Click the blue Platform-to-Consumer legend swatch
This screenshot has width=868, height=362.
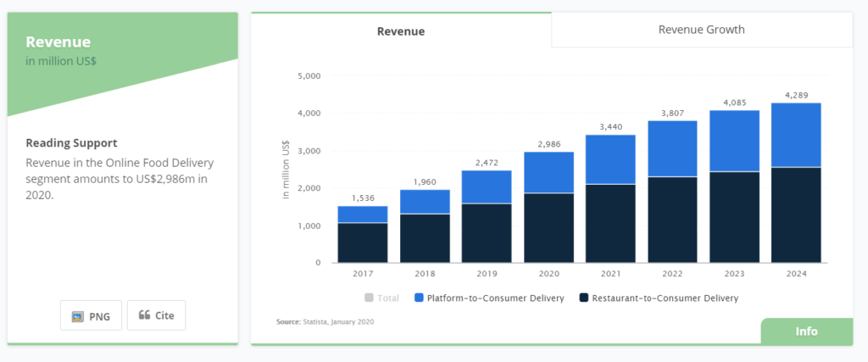point(419,298)
